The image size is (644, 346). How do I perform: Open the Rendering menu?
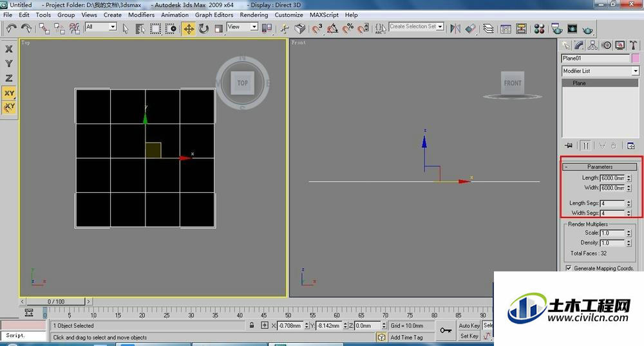(x=254, y=15)
